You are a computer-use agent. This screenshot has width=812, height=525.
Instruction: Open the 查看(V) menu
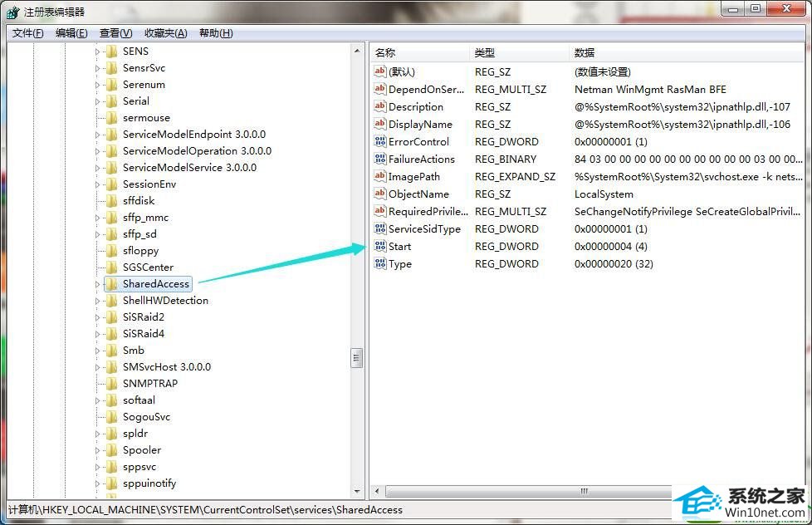tap(116, 33)
